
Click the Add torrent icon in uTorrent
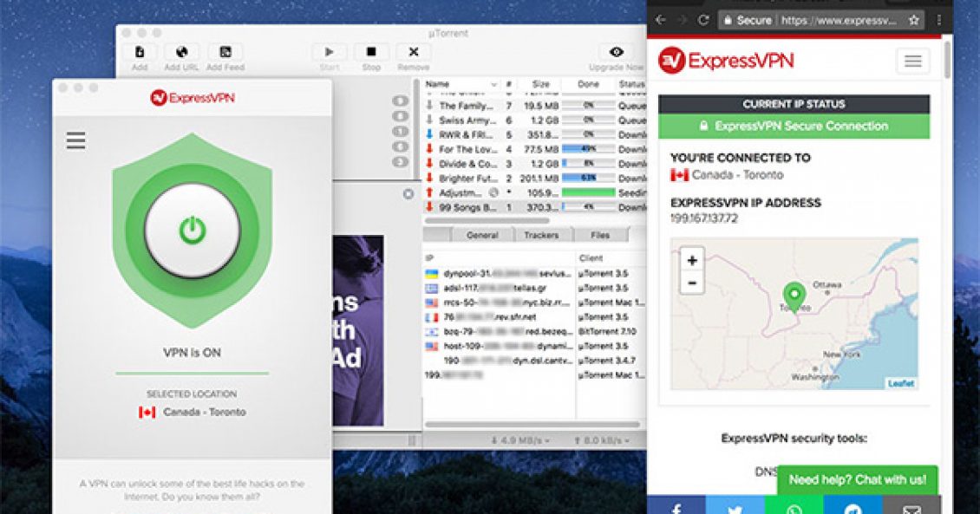pyautogui.click(x=140, y=52)
